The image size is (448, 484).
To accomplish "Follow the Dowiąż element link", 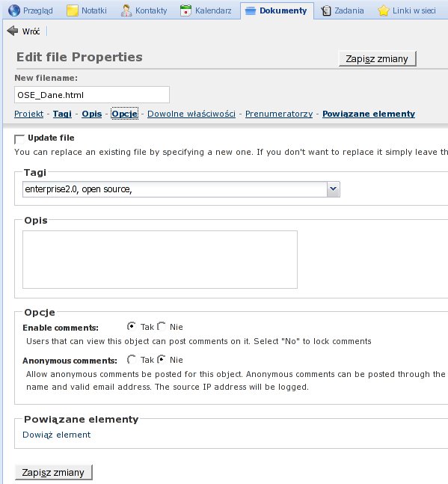I will pos(56,435).
